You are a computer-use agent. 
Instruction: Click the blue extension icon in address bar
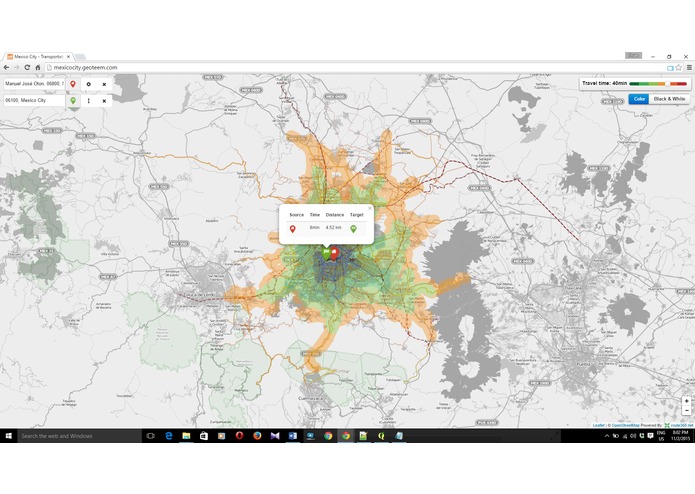pyautogui.click(x=670, y=68)
